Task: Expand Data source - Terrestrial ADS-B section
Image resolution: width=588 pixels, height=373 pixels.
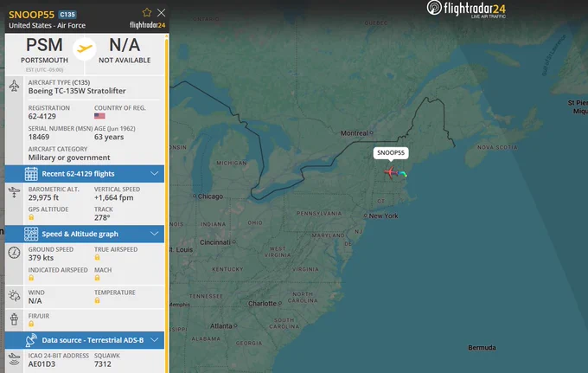Action: point(85,340)
